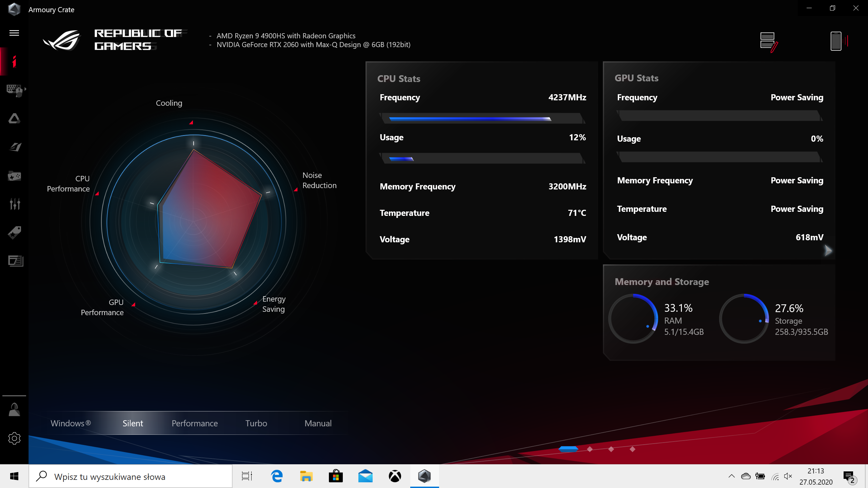The width and height of the screenshot is (868, 488).
Task: Click the mobile device connect icon
Action: coord(836,41)
